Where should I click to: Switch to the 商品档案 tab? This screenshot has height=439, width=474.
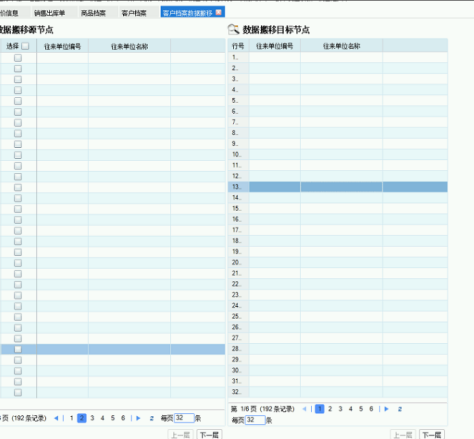(x=93, y=13)
